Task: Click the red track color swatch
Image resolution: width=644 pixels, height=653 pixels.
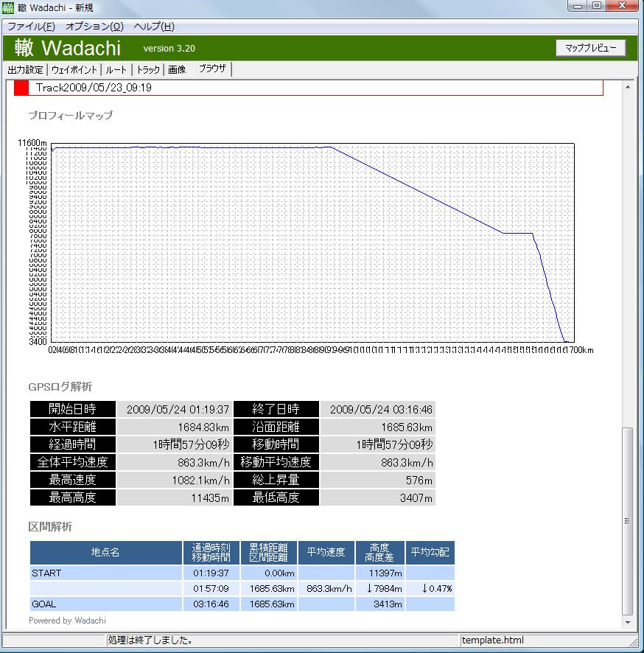Action: (21, 88)
